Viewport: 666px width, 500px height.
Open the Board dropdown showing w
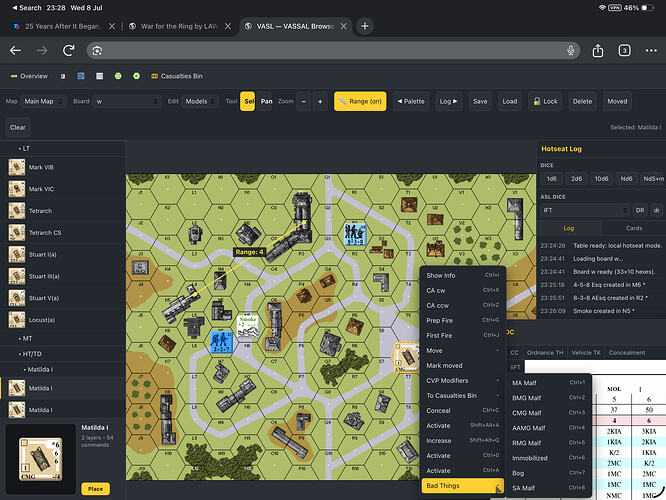click(127, 101)
